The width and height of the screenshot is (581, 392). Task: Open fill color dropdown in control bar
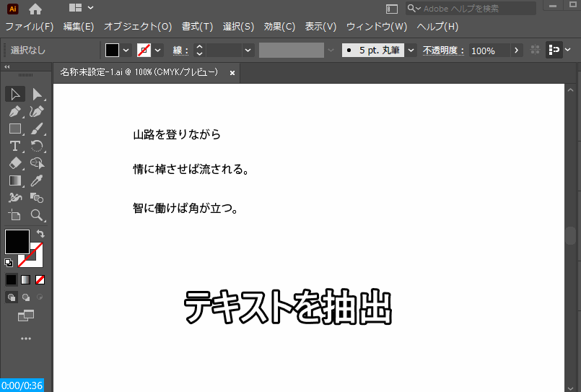tap(126, 50)
